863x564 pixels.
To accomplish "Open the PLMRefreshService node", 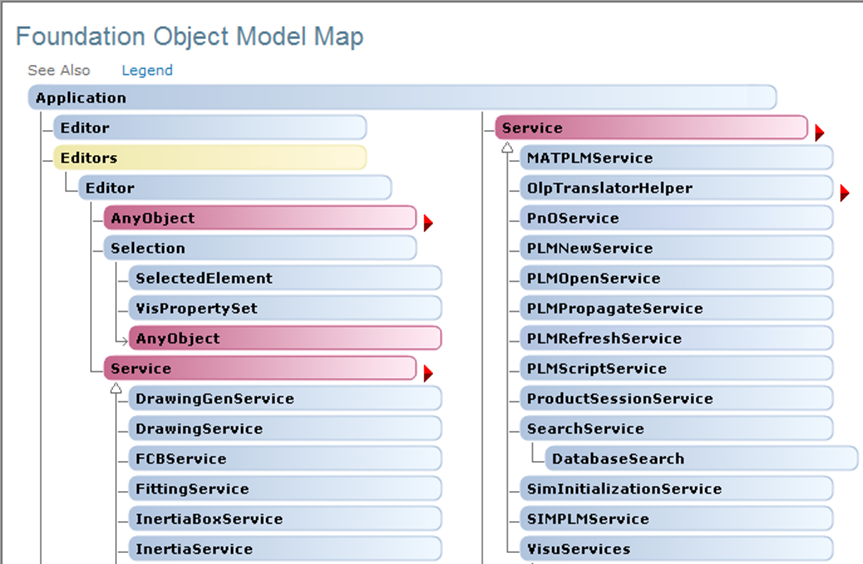I will (x=676, y=338).
